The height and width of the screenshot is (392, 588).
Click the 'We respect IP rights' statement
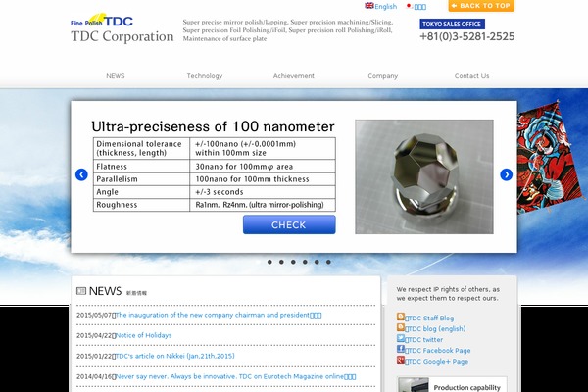(448, 294)
